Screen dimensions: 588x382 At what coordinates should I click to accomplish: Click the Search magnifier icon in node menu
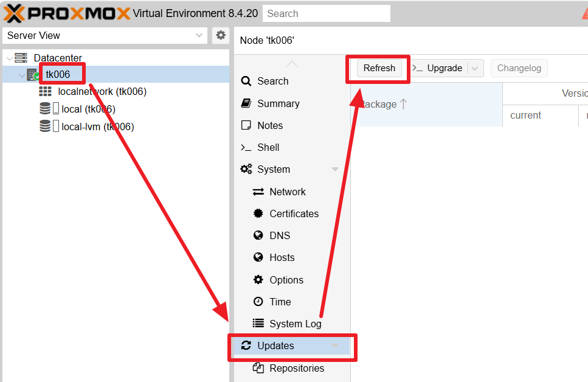[x=246, y=81]
